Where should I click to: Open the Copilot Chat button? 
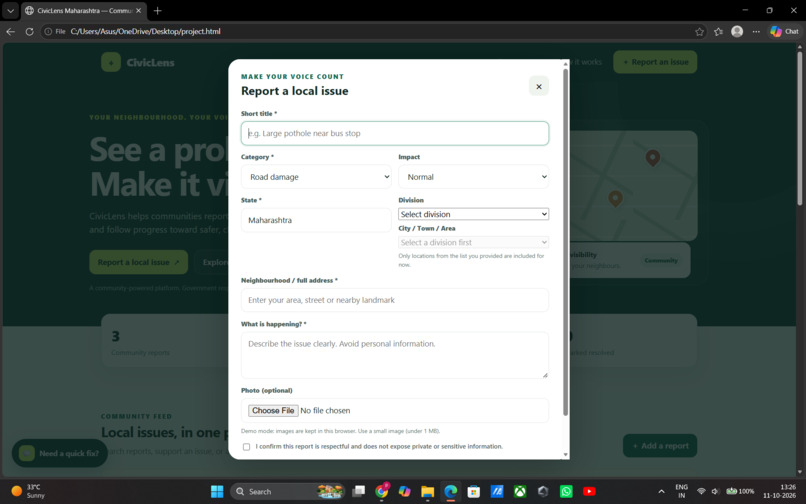pos(784,31)
